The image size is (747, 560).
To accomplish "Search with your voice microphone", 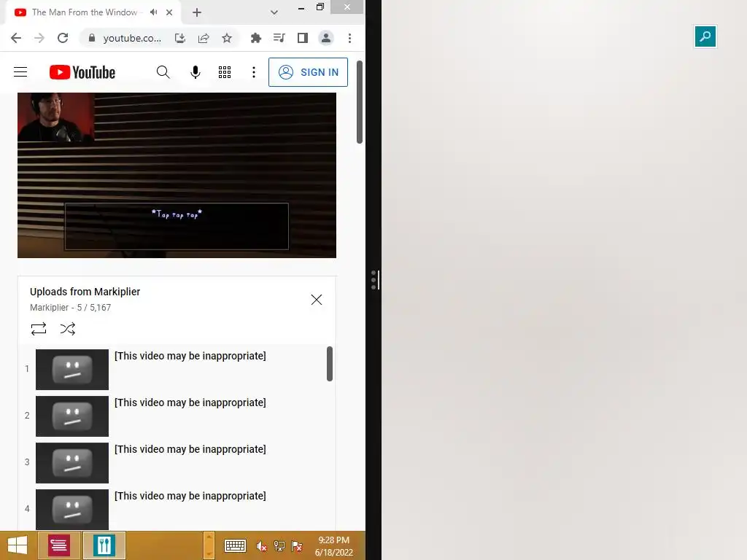I will point(196,72).
